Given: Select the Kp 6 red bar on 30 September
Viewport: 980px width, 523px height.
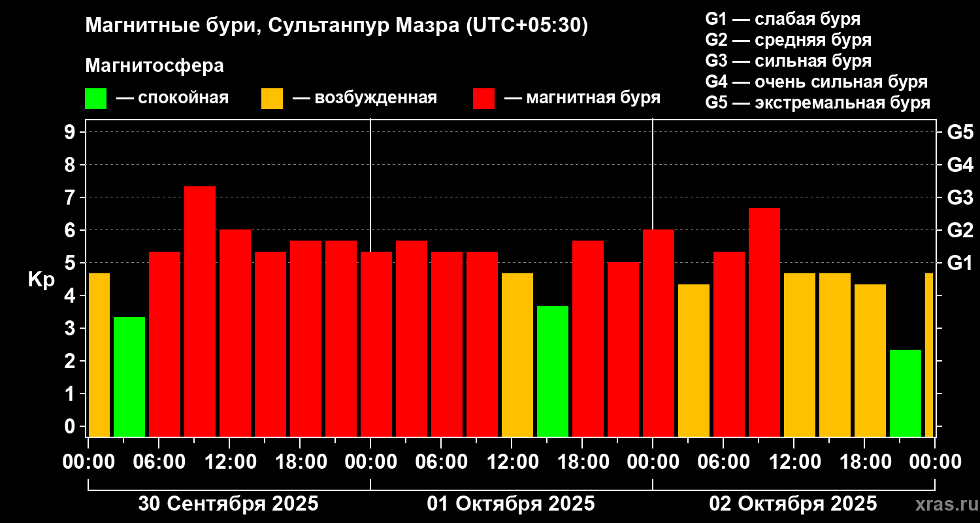Looking at the screenshot, I should (235, 333).
